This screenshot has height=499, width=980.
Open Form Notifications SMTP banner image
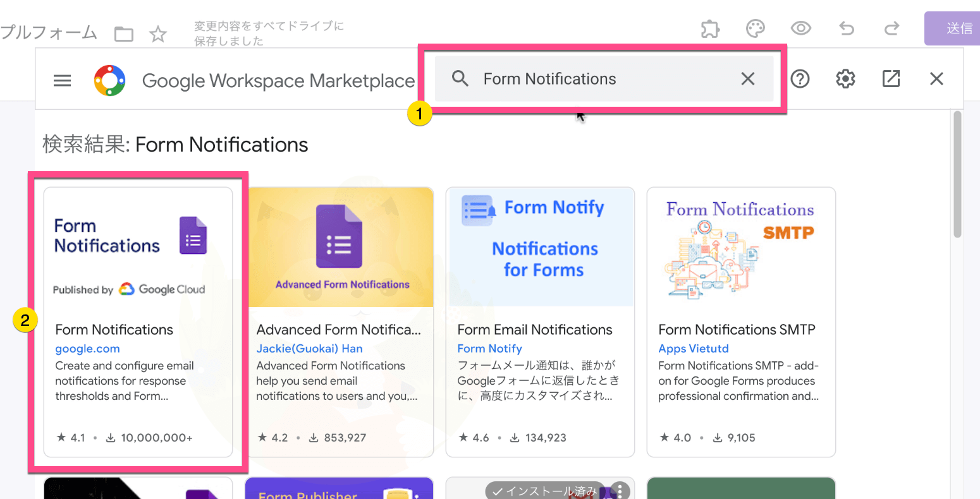[x=741, y=248]
